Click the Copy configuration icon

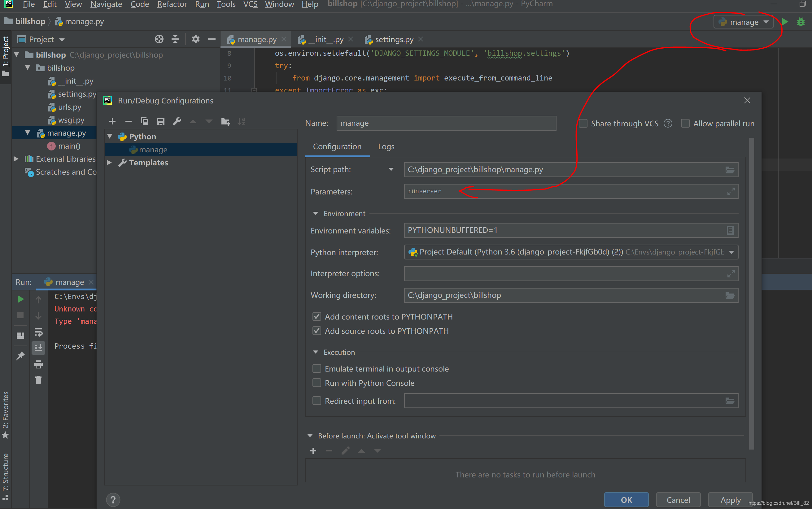click(145, 121)
